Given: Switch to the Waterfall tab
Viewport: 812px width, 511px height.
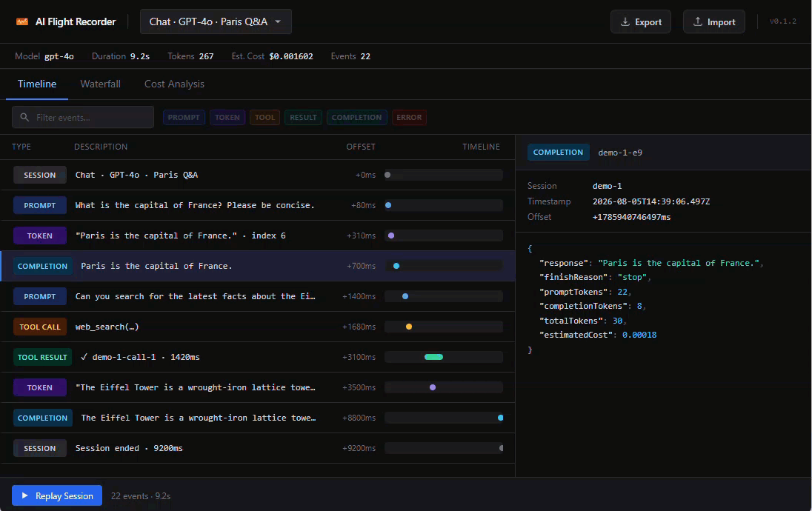Looking at the screenshot, I should pos(101,84).
